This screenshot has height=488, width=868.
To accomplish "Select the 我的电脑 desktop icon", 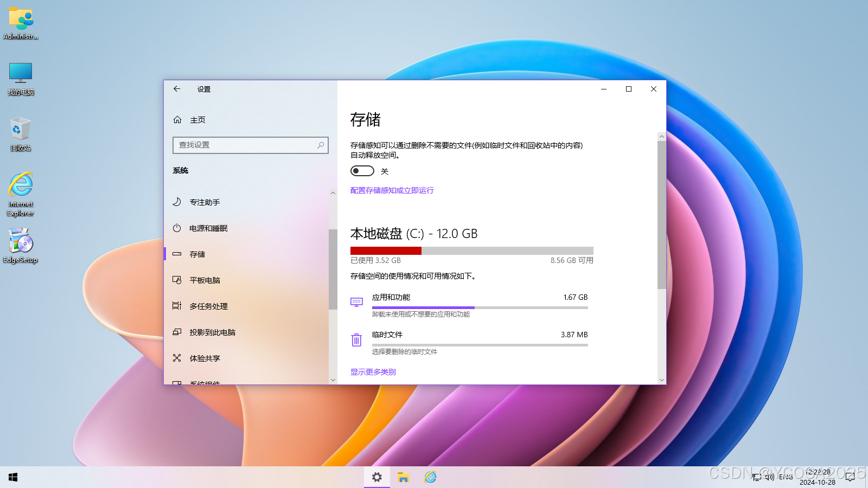I will (21, 79).
